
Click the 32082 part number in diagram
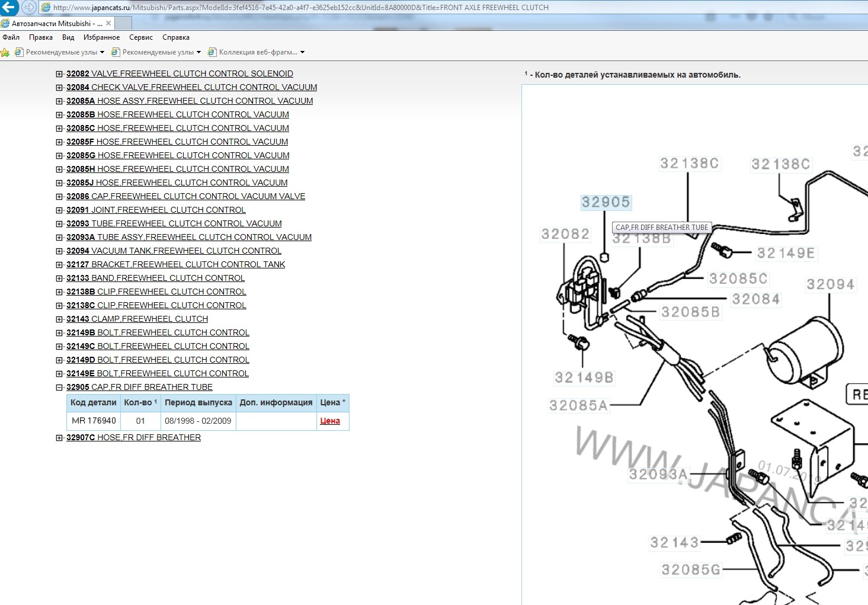[565, 234]
